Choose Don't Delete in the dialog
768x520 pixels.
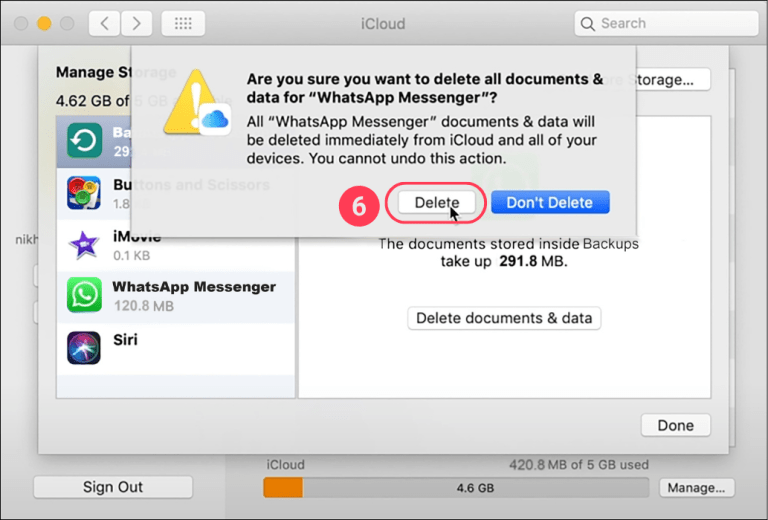click(x=550, y=202)
